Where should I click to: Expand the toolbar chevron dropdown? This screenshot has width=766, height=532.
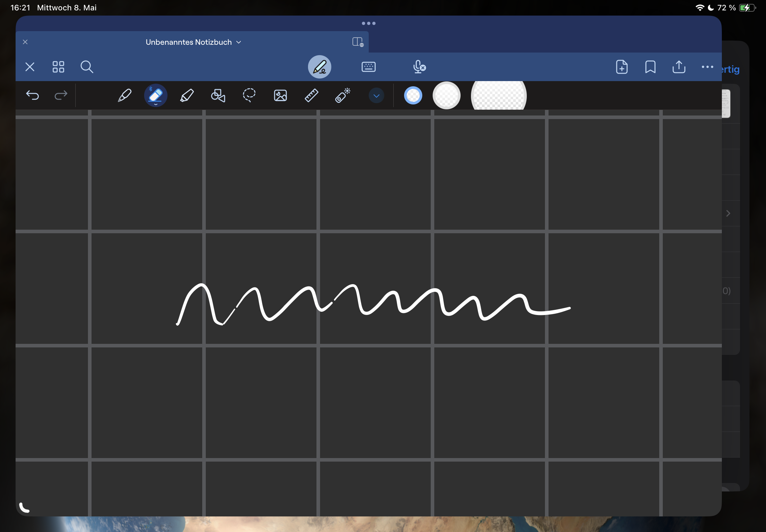(x=376, y=96)
